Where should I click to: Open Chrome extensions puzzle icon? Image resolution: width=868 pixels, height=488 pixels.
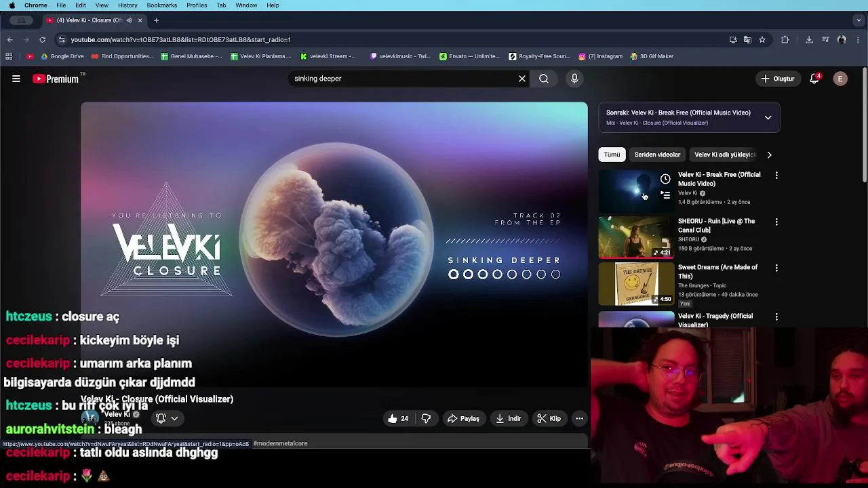(785, 39)
